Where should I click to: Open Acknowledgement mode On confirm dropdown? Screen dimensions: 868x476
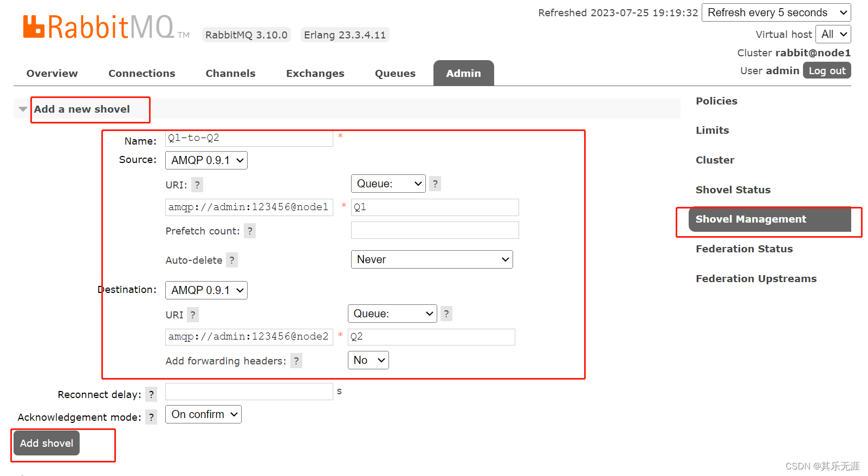click(203, 414)
